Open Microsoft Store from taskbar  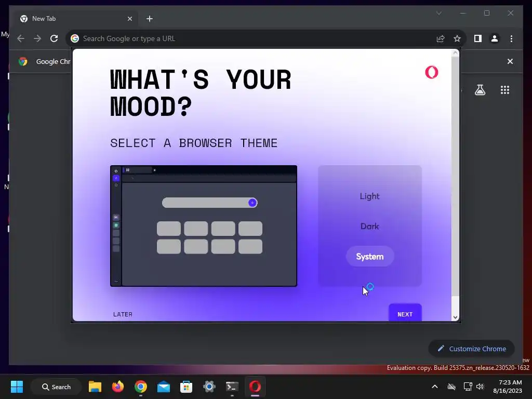pyautogui.click(x=187, y=387)
